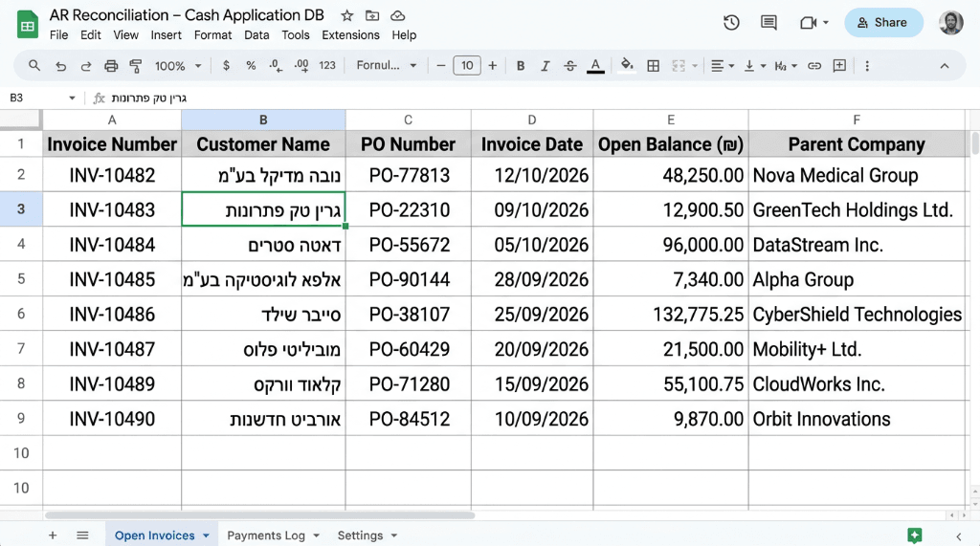The width and height of the screenshot is (980, 546).
Task: Open the Explore button at bottom
Action: click(914, 535)
